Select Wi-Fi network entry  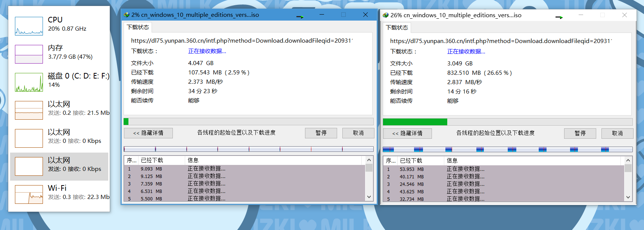(59, 194)
